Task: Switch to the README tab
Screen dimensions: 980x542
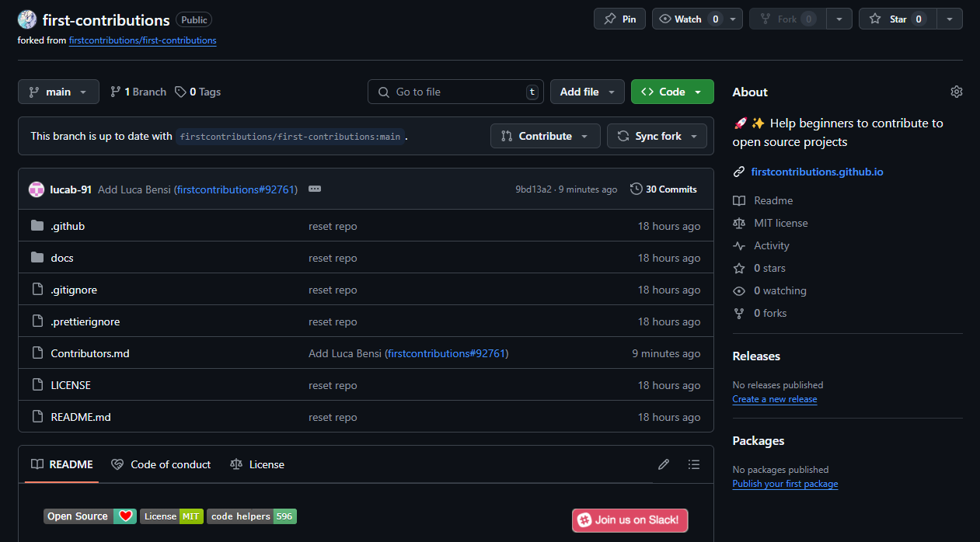Action: (x=61, y=464)
